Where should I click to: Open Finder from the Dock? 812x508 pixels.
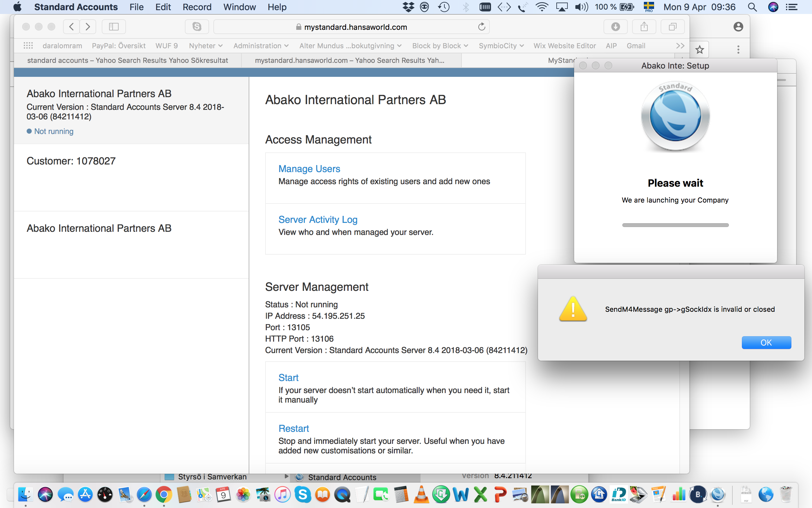tap(25, 495)
